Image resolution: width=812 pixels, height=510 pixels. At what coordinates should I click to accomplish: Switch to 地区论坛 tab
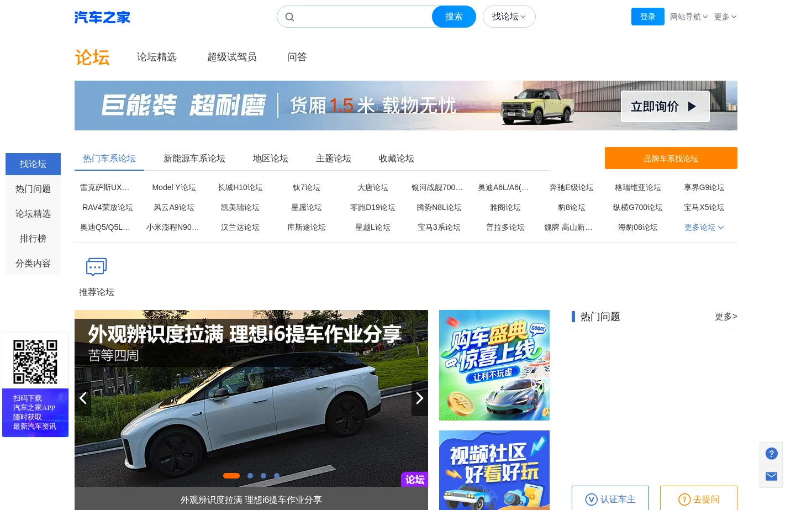coord(271,159)
